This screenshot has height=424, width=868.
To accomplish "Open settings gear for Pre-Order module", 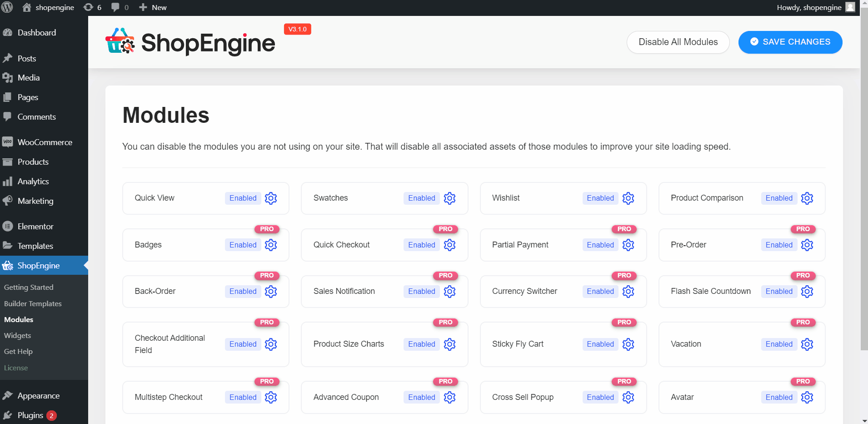I will click(807, 245).
